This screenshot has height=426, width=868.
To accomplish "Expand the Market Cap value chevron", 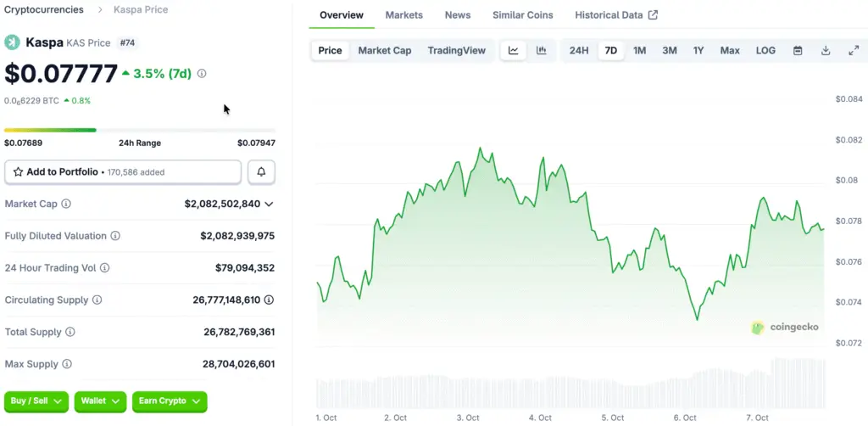I will [269, 204].
